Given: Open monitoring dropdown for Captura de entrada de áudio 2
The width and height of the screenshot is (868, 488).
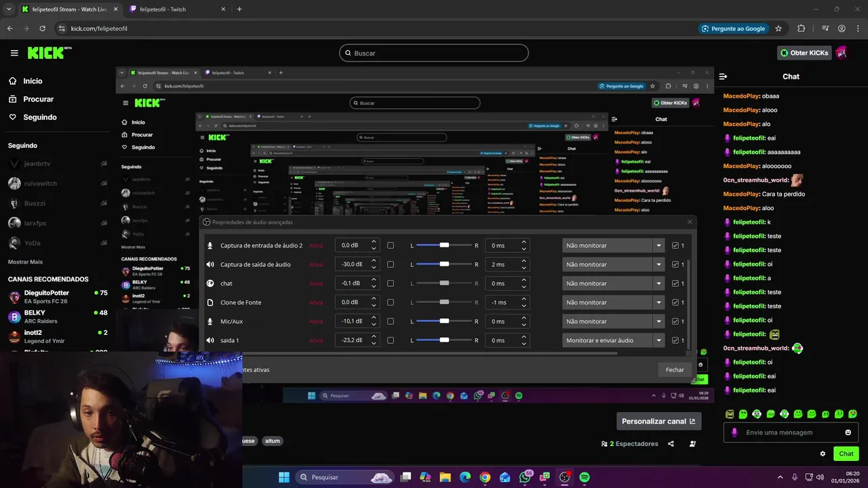Looking at the screenshot, I should pyautogui.click(x=613, y=245).
